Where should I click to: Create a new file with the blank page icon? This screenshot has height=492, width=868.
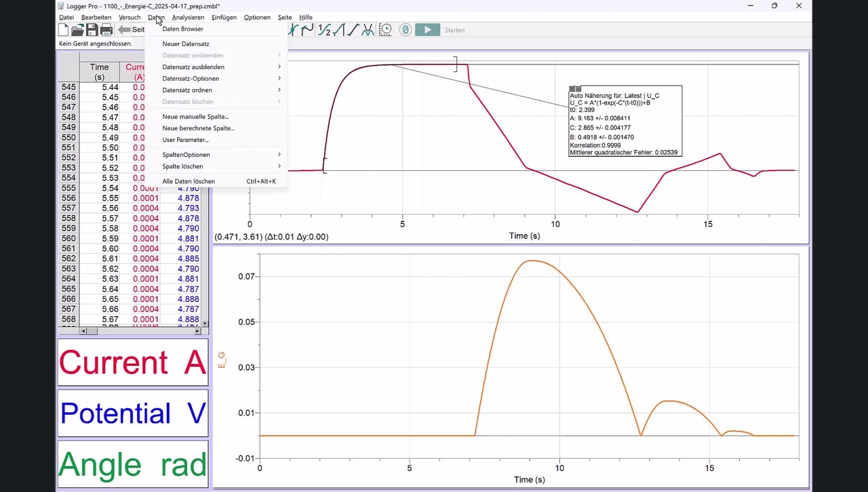click(x=64, y=30)
